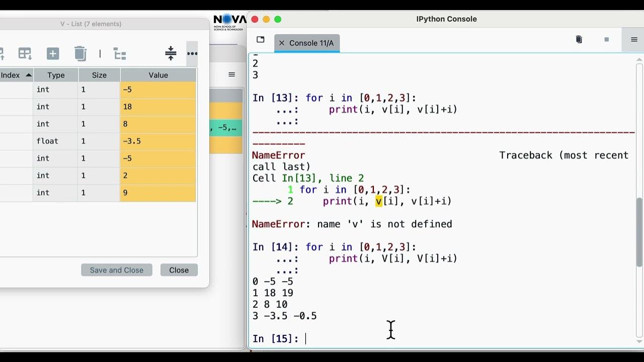
Task: Select the value cell 9
Action: (x=158, y=193)
